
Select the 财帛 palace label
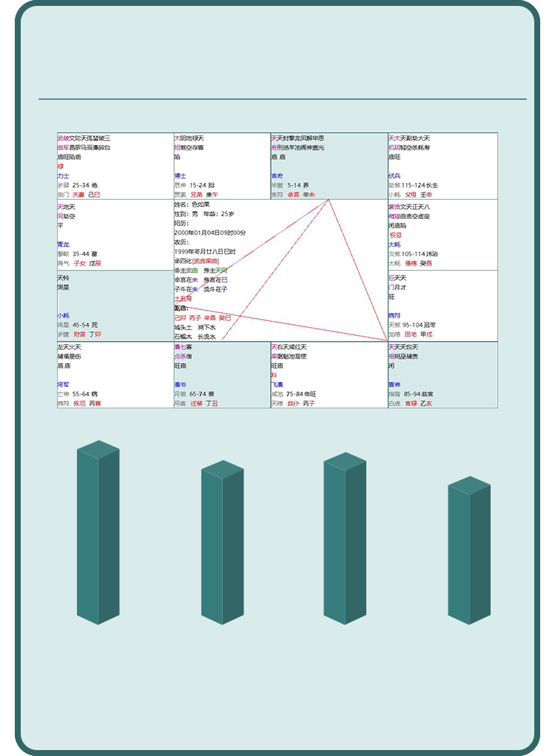tap(80, 334)
